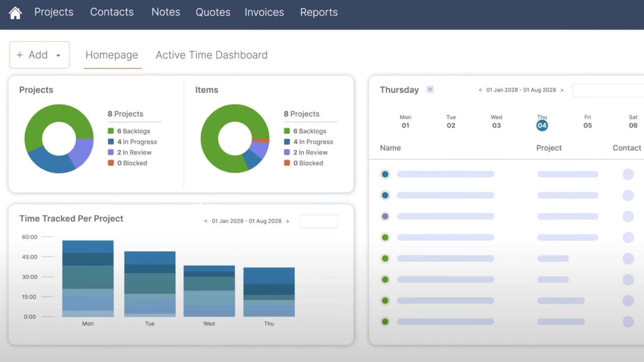Go to next range in Time Tracked chart
The height and width of the screenshot is (362, 644).
pos(287,221)
